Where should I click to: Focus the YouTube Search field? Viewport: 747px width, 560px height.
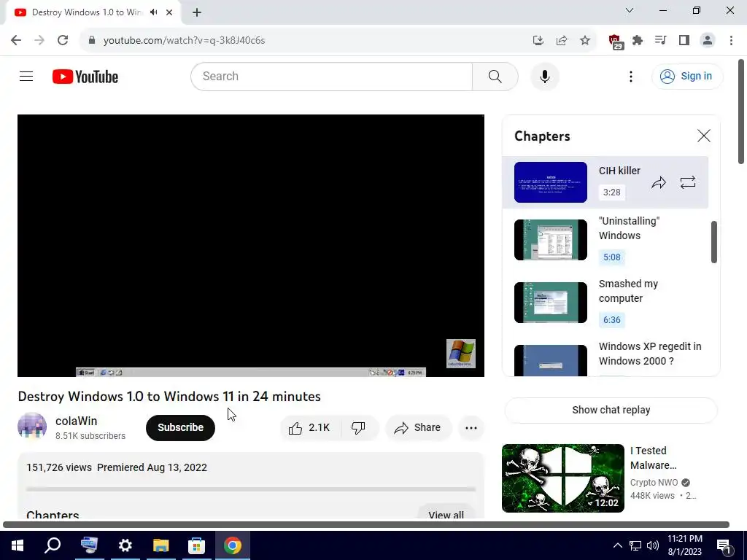pyautogui.click(x=332, y=76)
